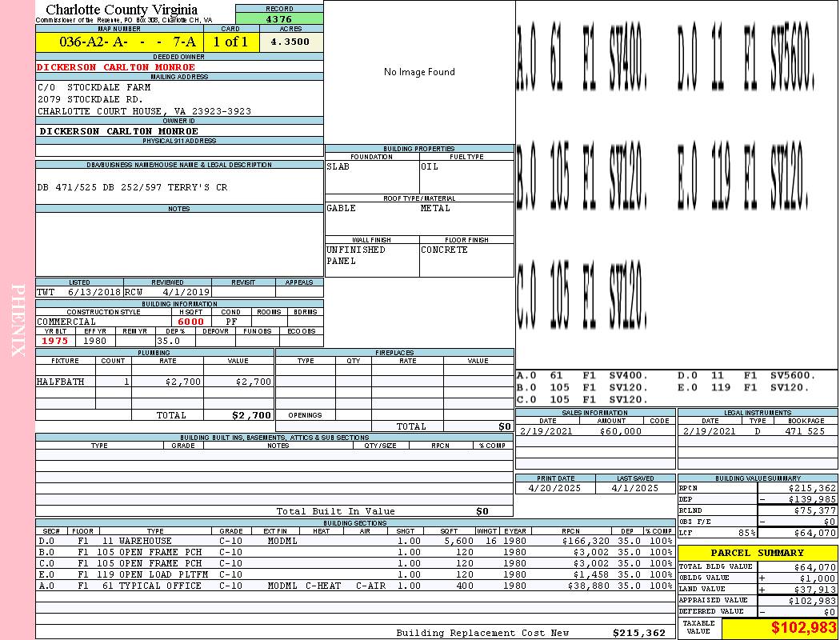840x640 pixels.
Task: Click the card value 1 of 1
Action: point(230,42)
